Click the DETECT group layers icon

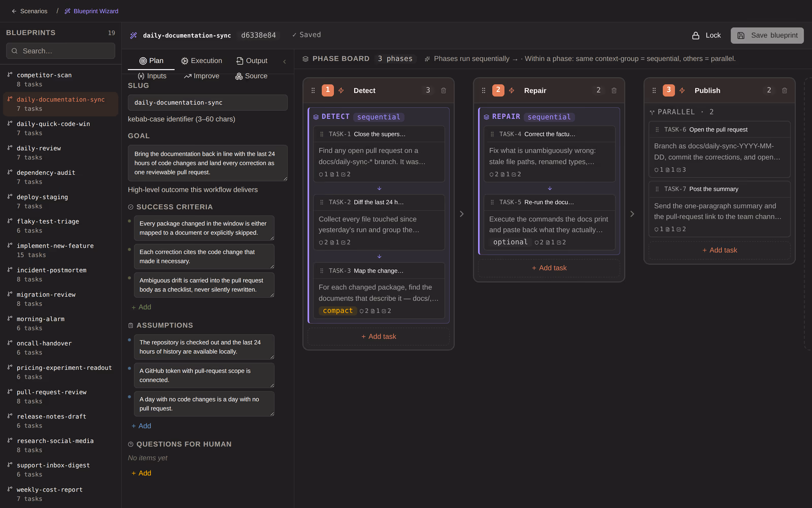(316, 117)
